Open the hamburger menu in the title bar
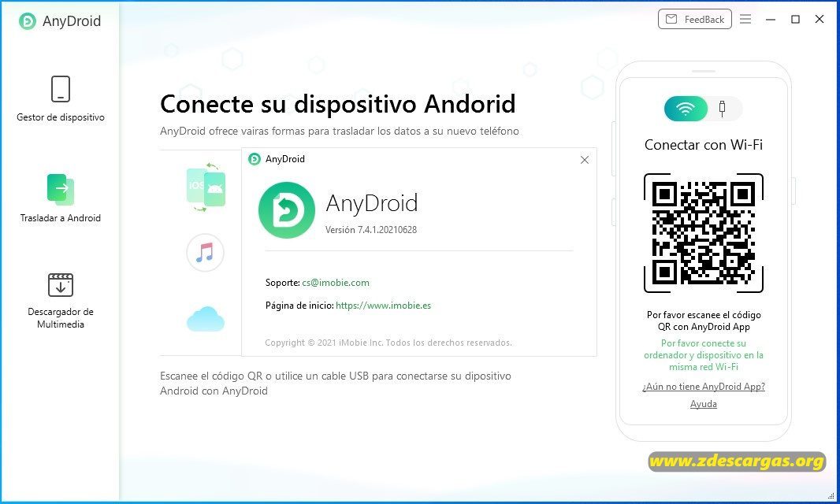 point(745,19)
